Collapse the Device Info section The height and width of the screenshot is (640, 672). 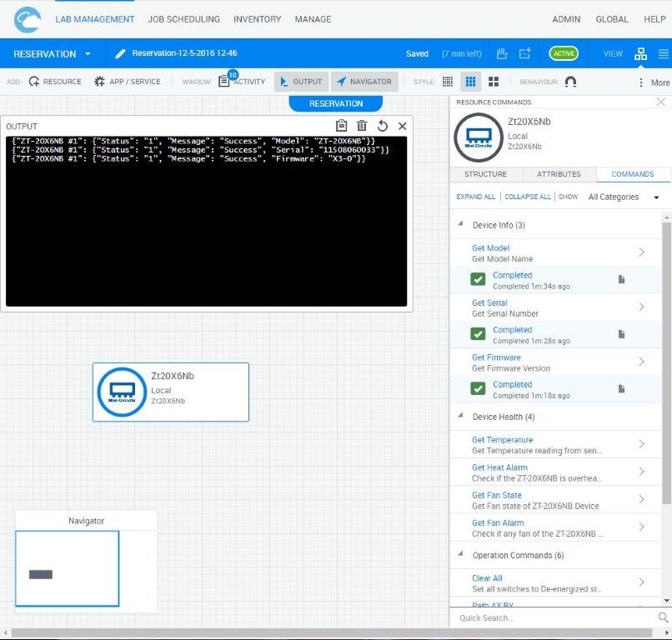(461, 226)
